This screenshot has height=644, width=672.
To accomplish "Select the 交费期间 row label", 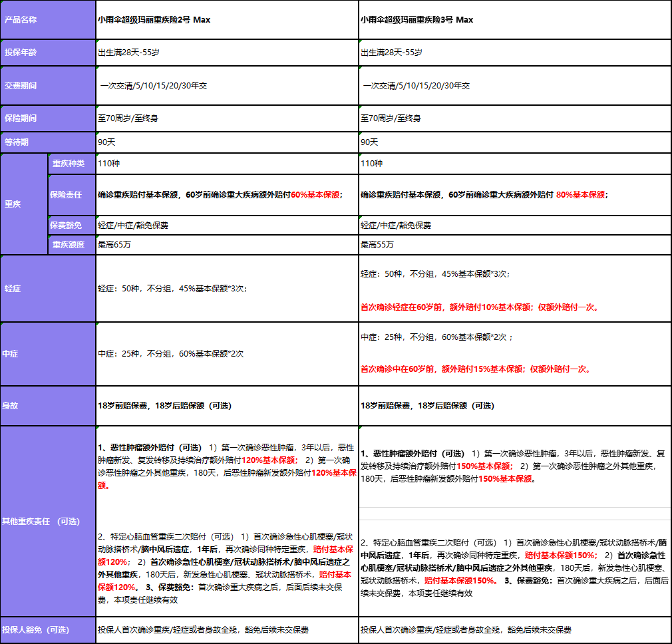I will (48, 85).
